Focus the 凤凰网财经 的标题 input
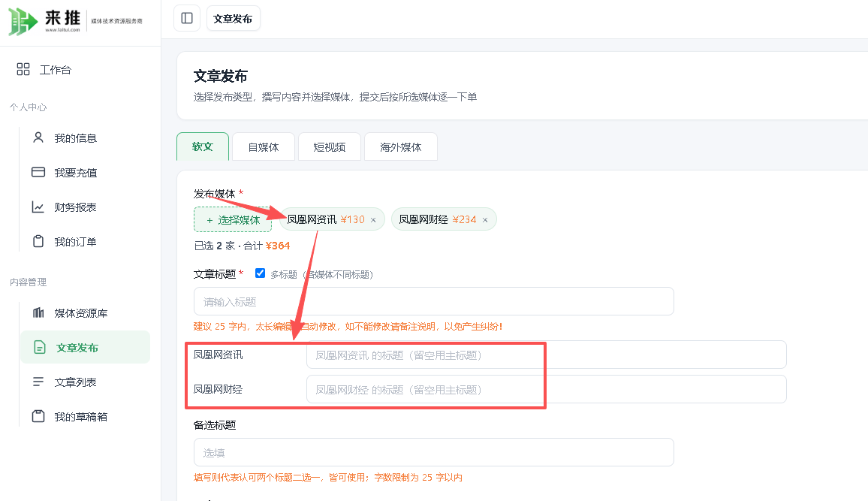This screenshot has height=501, width=868. point(547,389)
